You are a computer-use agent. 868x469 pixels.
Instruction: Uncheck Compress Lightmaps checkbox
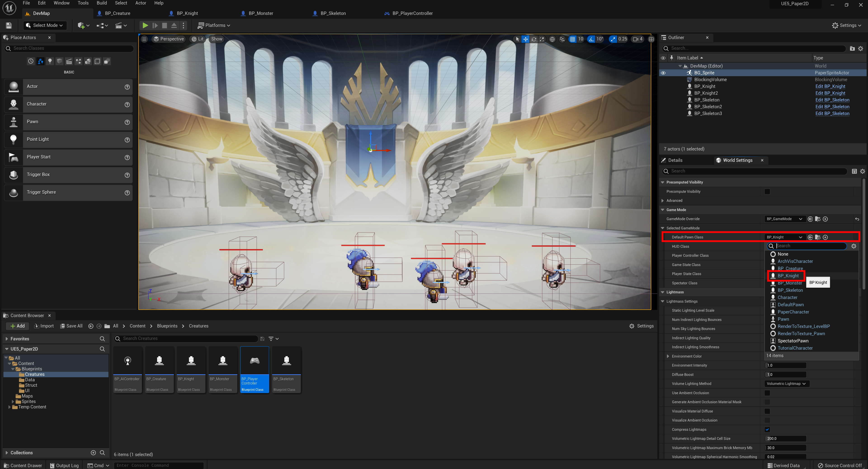[767, 429]
